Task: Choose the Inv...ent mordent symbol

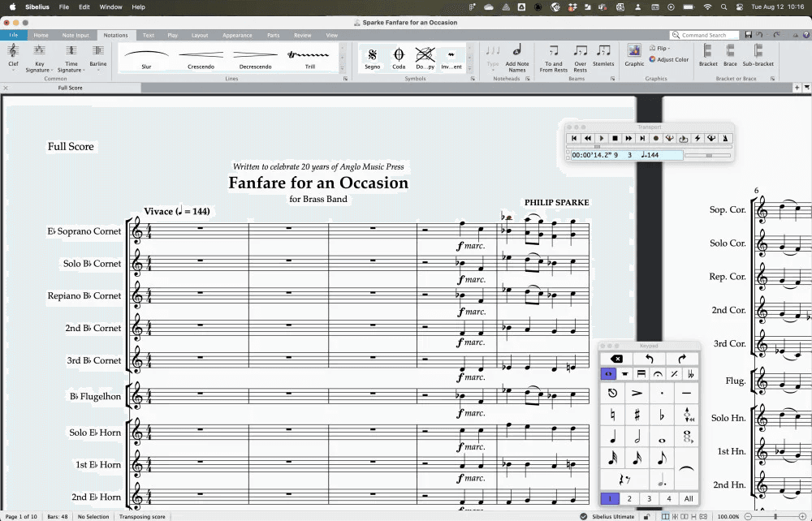Action: coord(451,58)
